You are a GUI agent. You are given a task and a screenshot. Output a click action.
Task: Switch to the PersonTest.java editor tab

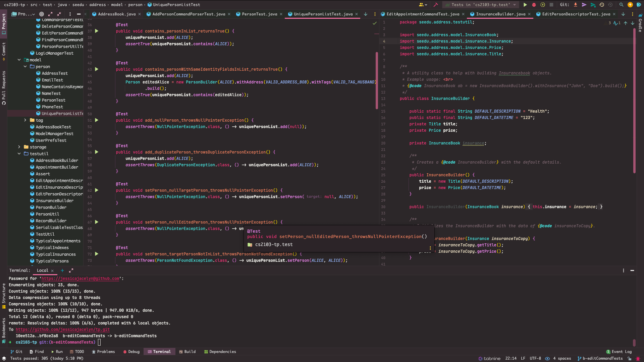pos(259,14)
